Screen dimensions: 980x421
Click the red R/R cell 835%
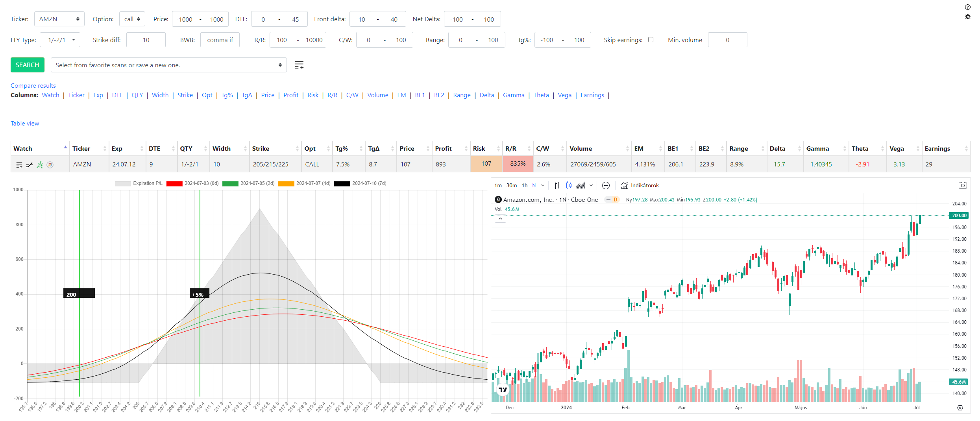click(x=518, y=164)
